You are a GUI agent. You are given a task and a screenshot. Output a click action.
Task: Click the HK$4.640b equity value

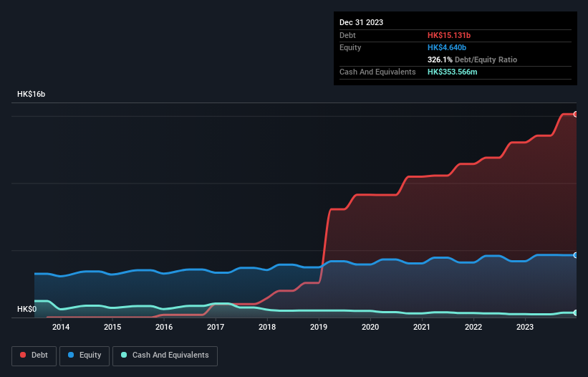pyautogui.click(x=447, y=47)
